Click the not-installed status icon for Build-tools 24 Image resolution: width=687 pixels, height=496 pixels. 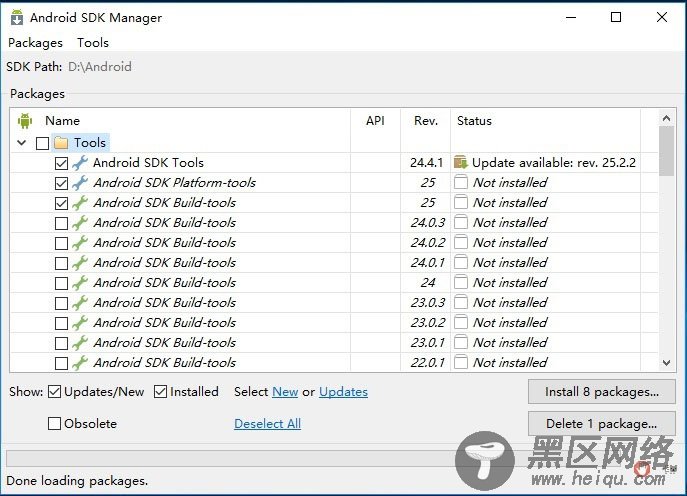pyautogui.click(x=460, y=283)
